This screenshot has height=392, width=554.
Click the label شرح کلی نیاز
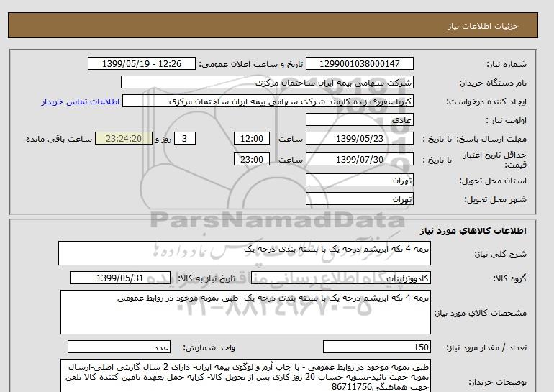[500, 254]
